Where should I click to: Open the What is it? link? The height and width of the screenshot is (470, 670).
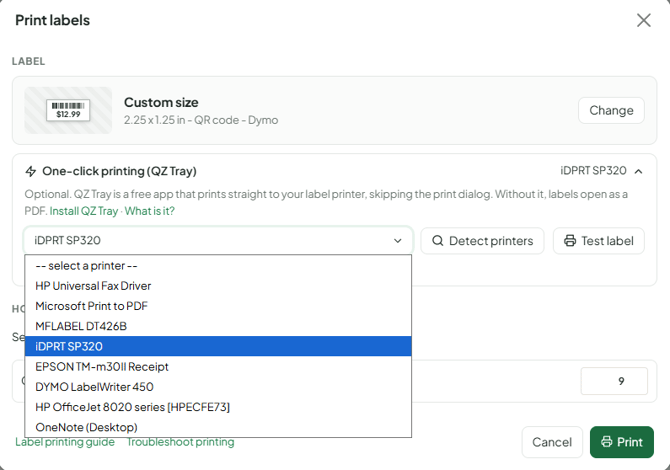coord(150,211)
